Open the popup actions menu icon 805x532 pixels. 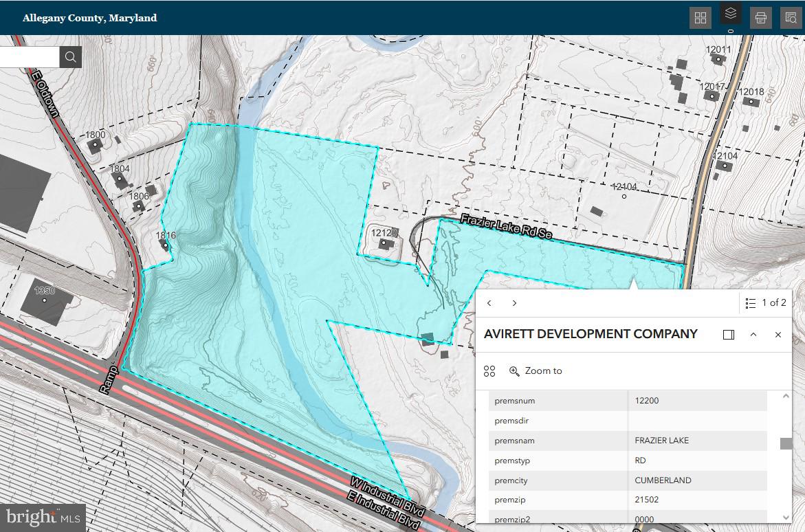489,371
